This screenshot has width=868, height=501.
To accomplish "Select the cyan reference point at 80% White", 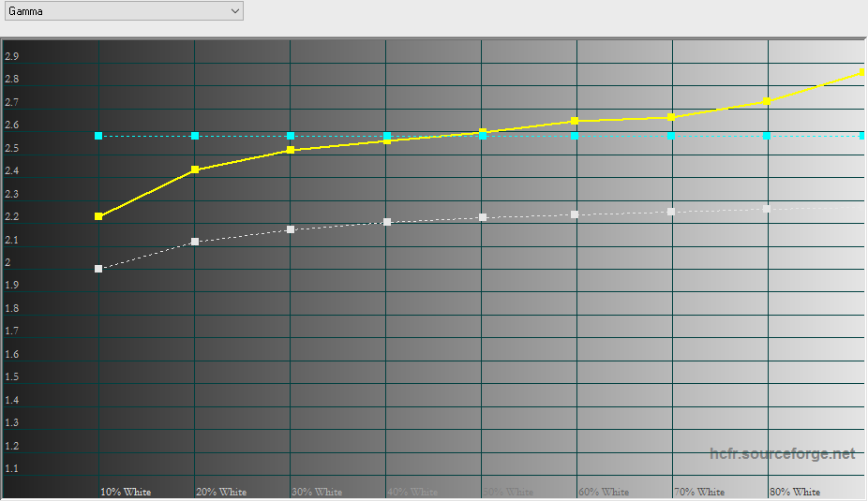I will pyautogui.click(x=767, y=136).
